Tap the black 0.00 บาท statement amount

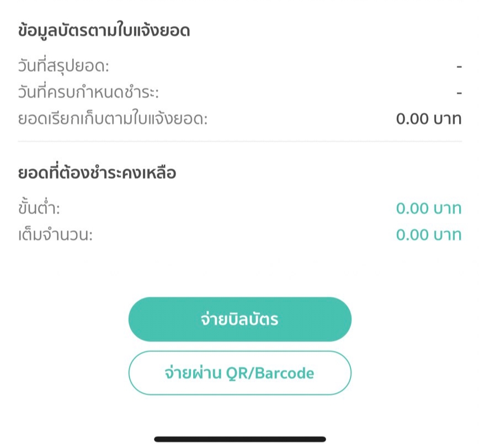429,119
